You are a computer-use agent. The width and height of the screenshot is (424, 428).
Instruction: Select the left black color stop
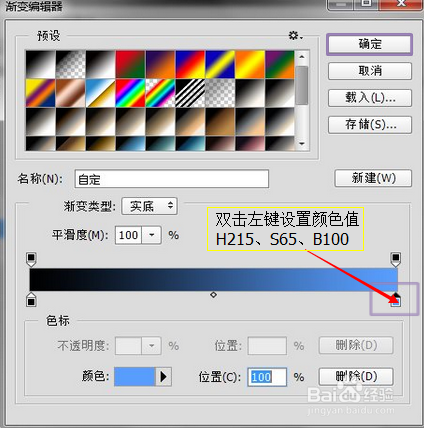tap(31, 300)
